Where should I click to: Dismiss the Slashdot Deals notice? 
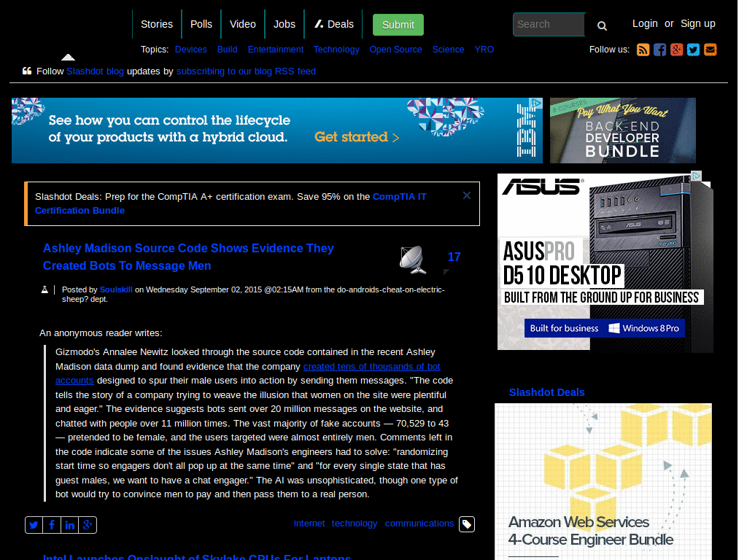pyautogui.click(x=466, y=195)
